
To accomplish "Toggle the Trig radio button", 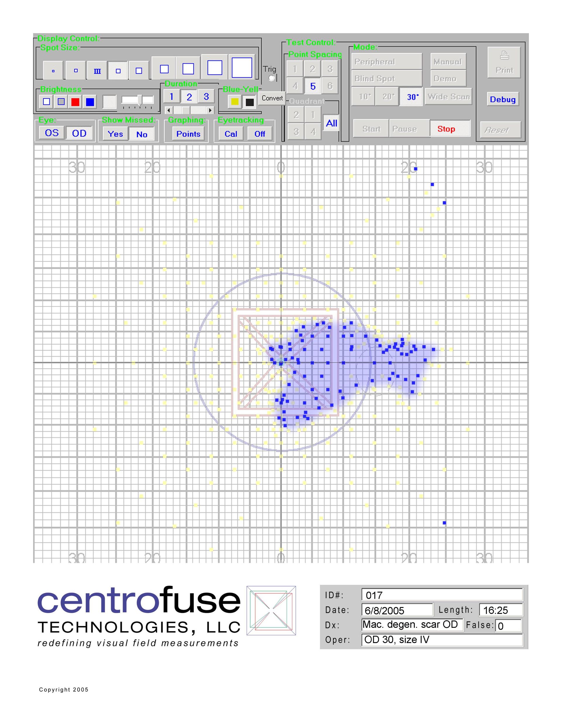I will point(272,78).
